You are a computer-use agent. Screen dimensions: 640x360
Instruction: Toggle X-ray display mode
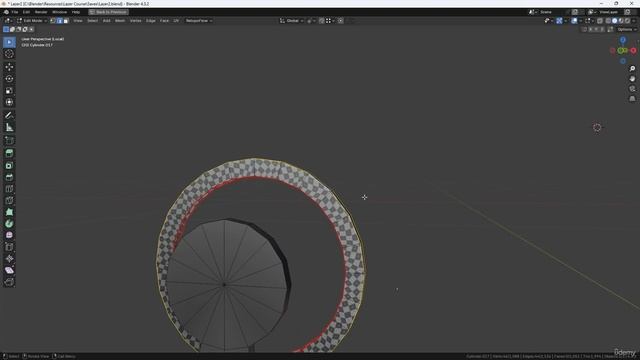pos(600,20)
